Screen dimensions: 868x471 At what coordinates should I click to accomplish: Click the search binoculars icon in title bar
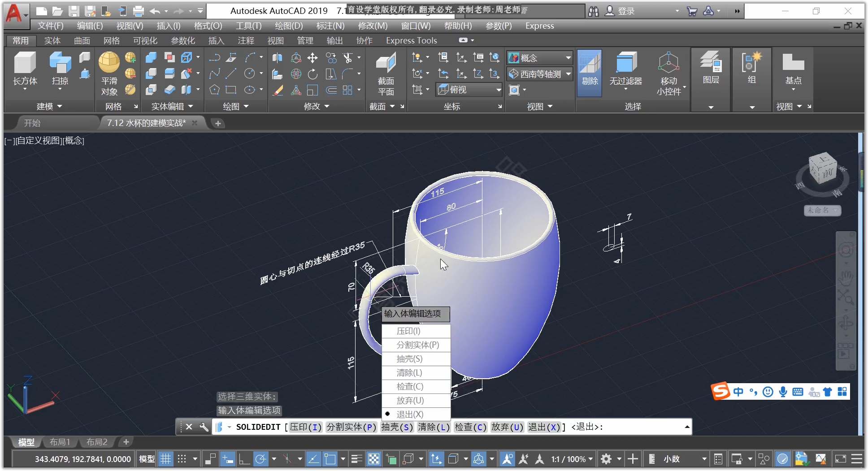coord(593,11)
